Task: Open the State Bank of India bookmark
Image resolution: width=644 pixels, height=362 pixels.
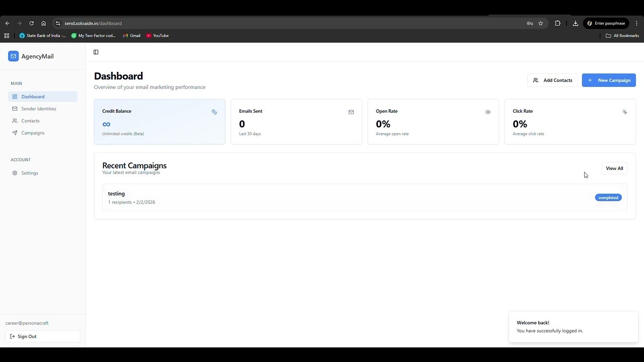Action: [x=42, y=36]
